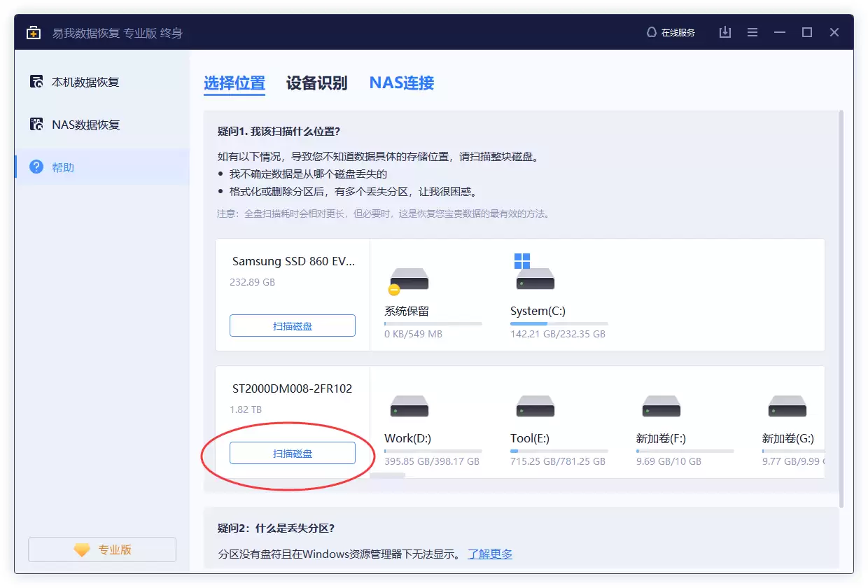Open the download center icon
Image resolution: width=868 pixels, height=588 pixels.
(x=724, y=31)
